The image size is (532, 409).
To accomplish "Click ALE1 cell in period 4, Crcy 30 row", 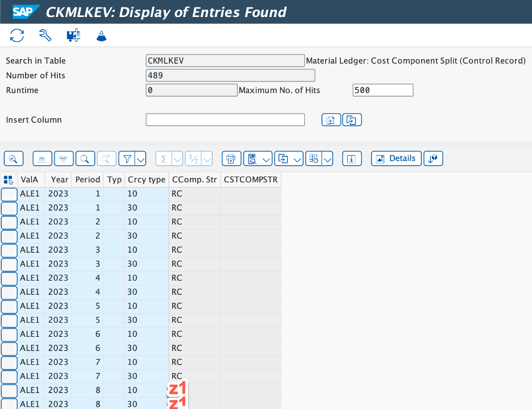I will pyautogui.click(x=31, y=292).
